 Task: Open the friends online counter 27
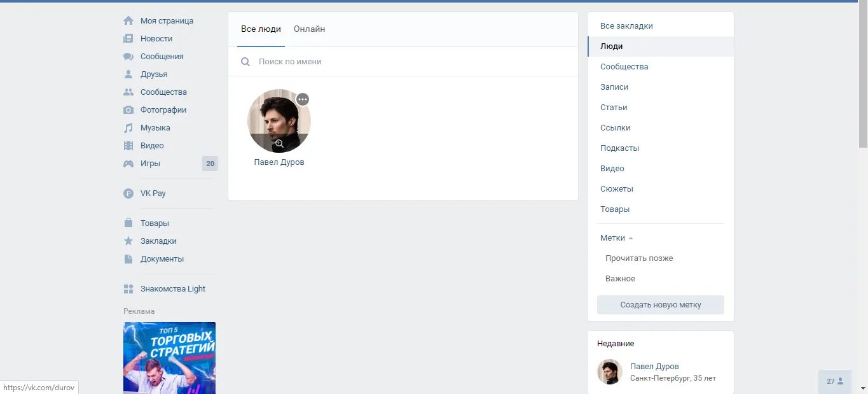tap(835, 381)
